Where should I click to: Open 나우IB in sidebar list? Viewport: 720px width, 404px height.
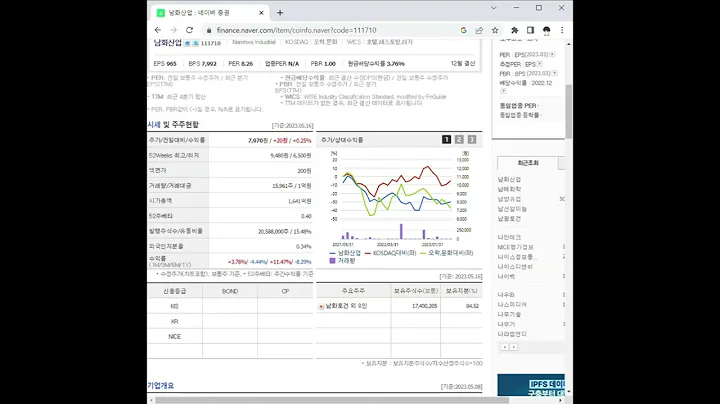(x=506, y=295)
